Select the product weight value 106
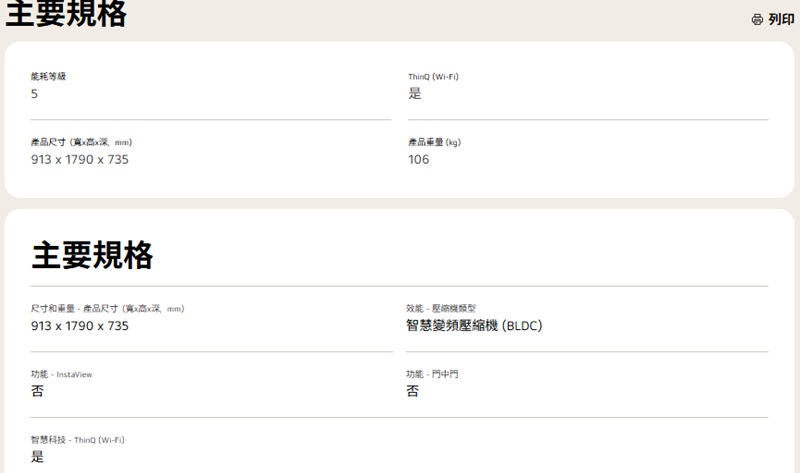The width and height of the screenshot is (800, 473). (419, 160)
